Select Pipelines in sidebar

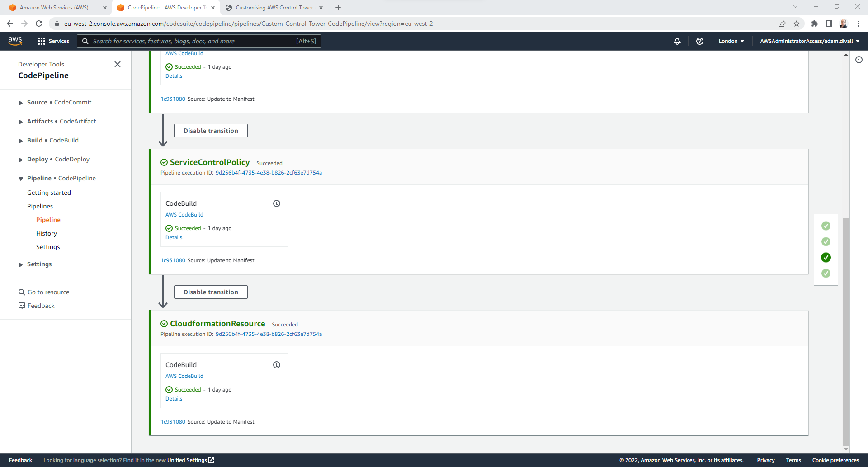coord(40,206)
